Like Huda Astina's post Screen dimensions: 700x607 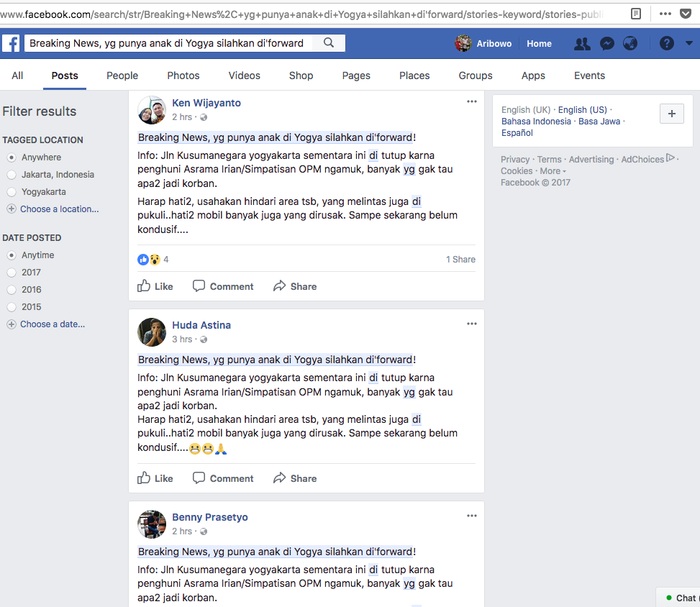pyautogui.click(x=155, y=478)
